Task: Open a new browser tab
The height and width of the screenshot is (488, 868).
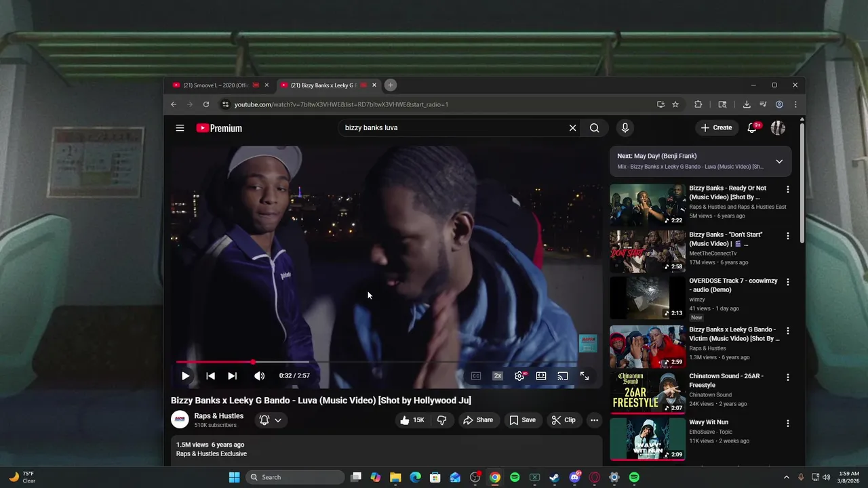Action: click(391, 85)
